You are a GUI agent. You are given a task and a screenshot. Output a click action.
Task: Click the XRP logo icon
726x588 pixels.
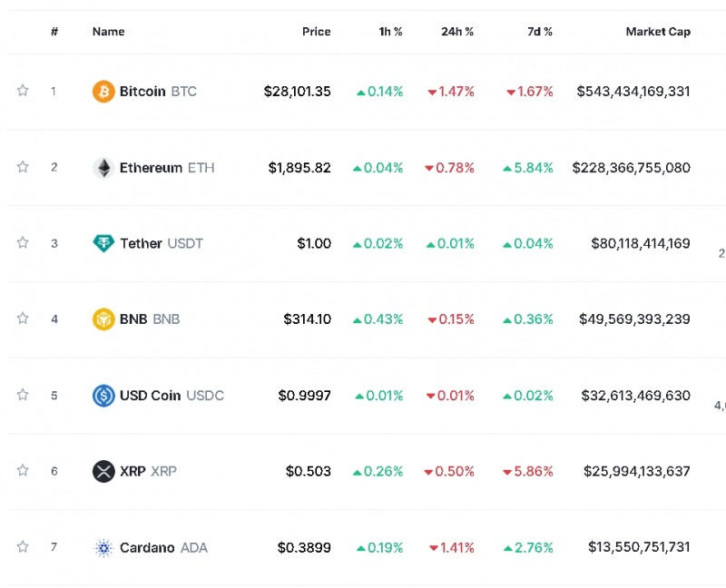tap(103, 472)
